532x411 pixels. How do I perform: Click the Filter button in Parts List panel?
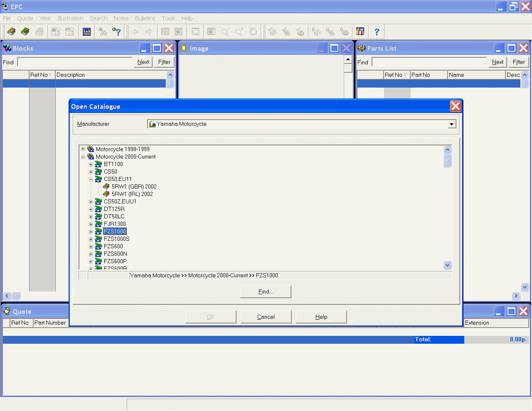tap(519, 62)
